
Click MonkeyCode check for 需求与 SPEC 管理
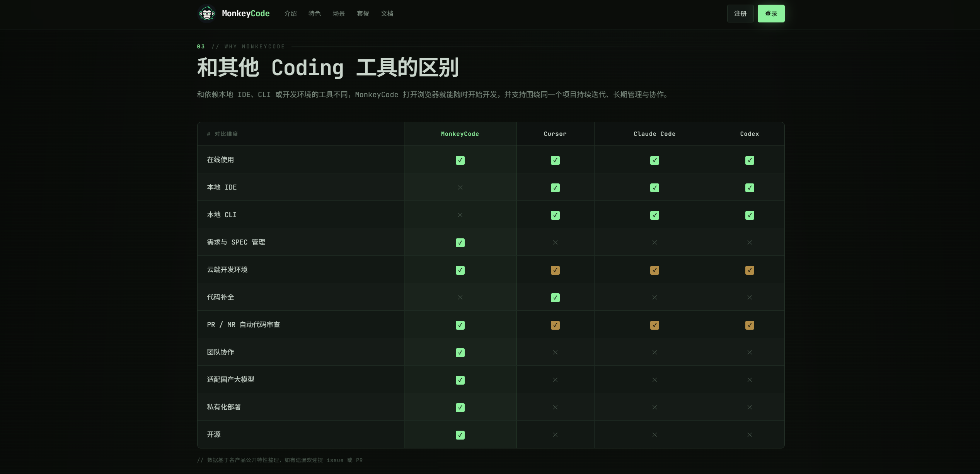[x=460, y=243]
